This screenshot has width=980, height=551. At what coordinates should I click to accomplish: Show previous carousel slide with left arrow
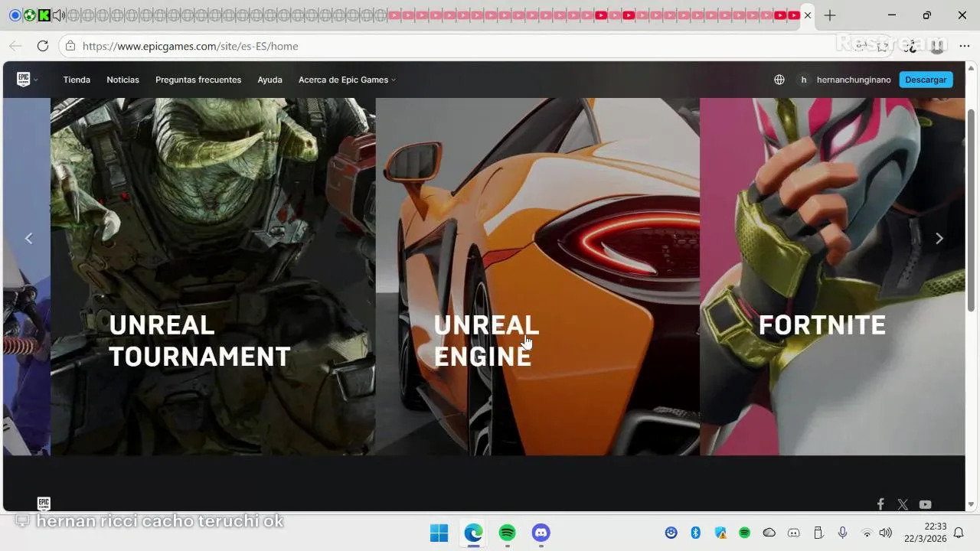(x=29, y=238)
